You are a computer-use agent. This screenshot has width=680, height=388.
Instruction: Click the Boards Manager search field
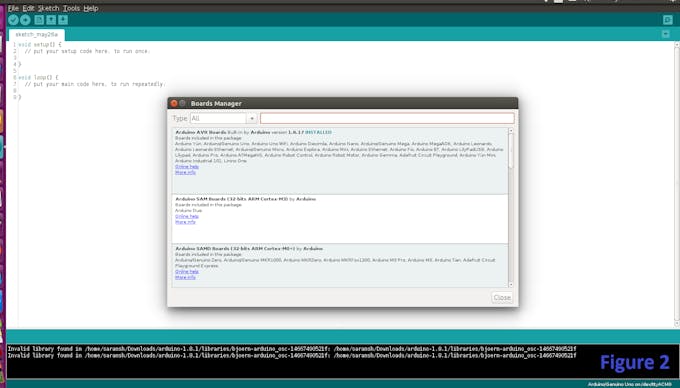tap(387, 118)
